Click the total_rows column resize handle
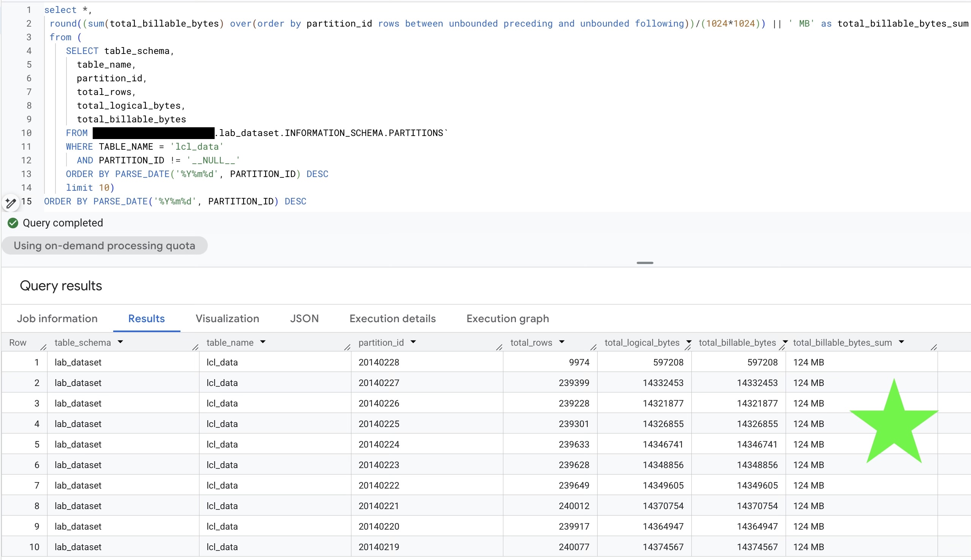 pos(593,347)
